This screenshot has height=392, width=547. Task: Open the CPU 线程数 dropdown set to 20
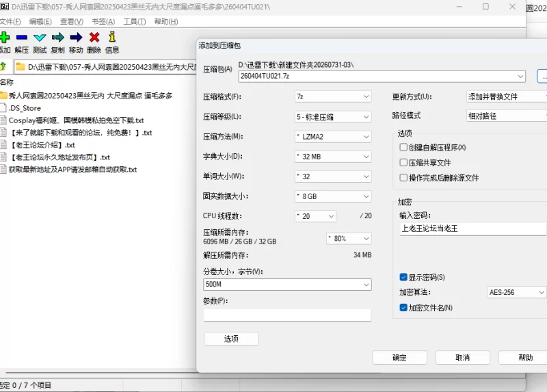(x=315, y=216)
